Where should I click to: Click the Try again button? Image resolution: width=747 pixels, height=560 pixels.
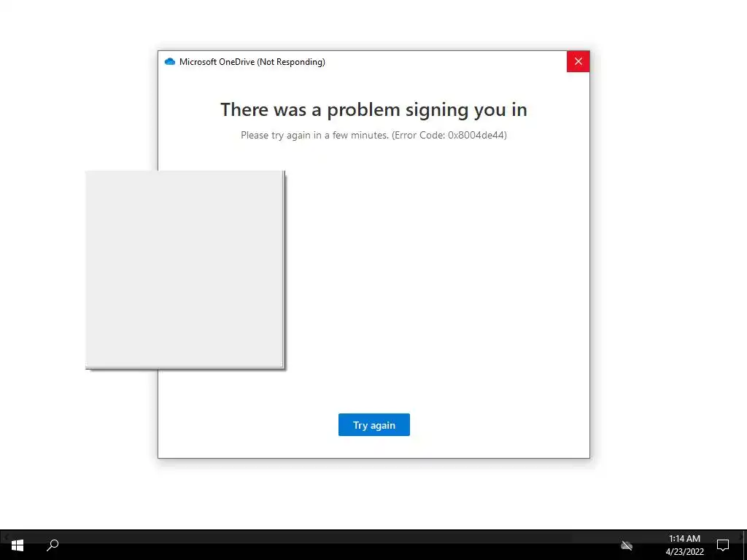tap(374, 425)
